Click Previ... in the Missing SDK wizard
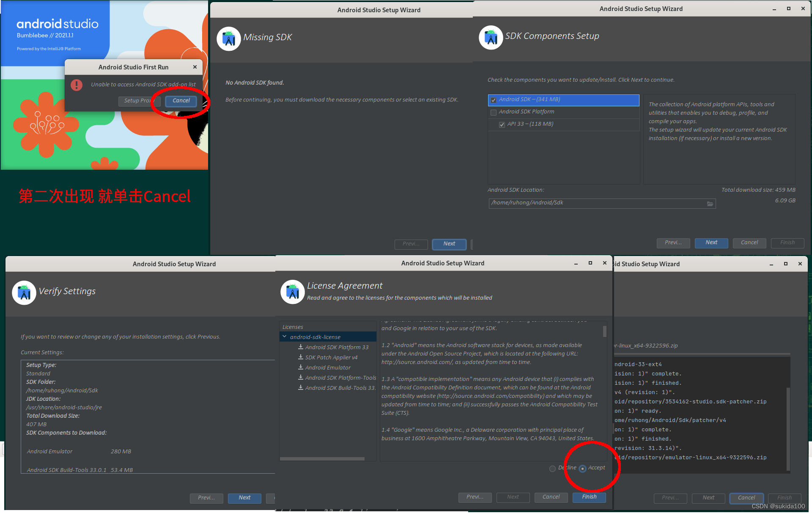The height and width of the screenshot is (513, 812). tap(411, 244)
